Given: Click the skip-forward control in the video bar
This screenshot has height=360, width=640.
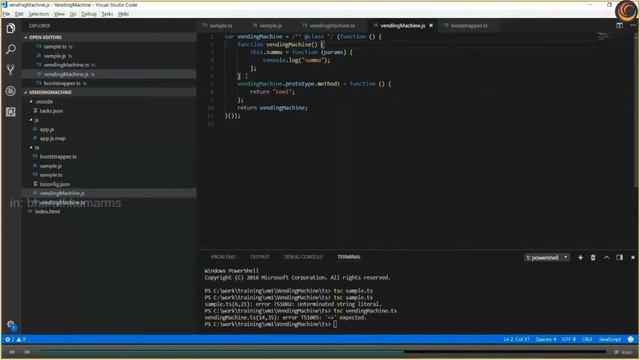Looking at the screenshot, I should pyautogui.click(x=27, y=351).
